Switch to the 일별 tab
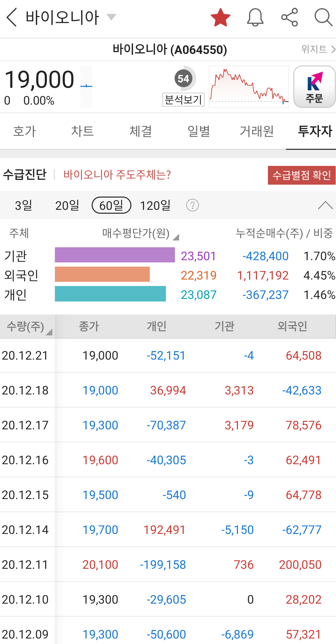Screen dimensions: 336x644 199,131
